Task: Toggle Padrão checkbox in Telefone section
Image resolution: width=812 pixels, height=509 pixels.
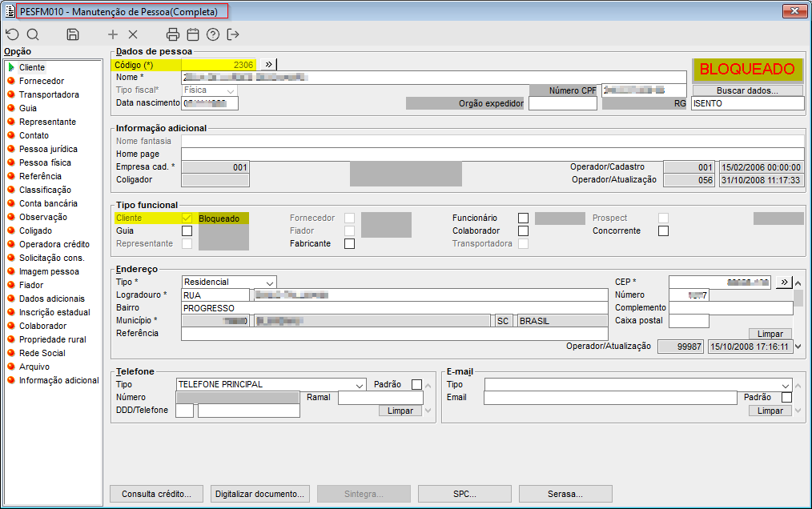Action: 417,384
